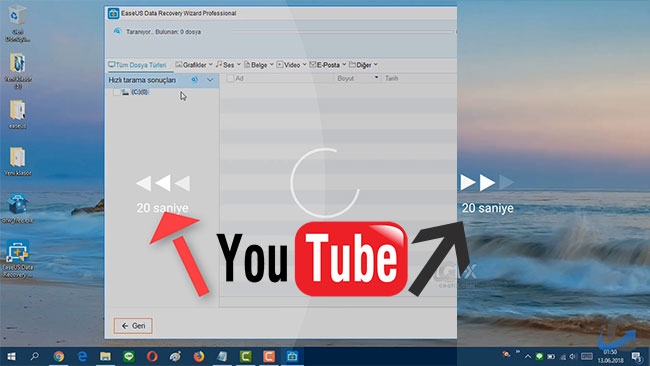
Task: Tick the checkbox next to (C:)(0)
Action: pyautogui.click(x=116, y=92)
